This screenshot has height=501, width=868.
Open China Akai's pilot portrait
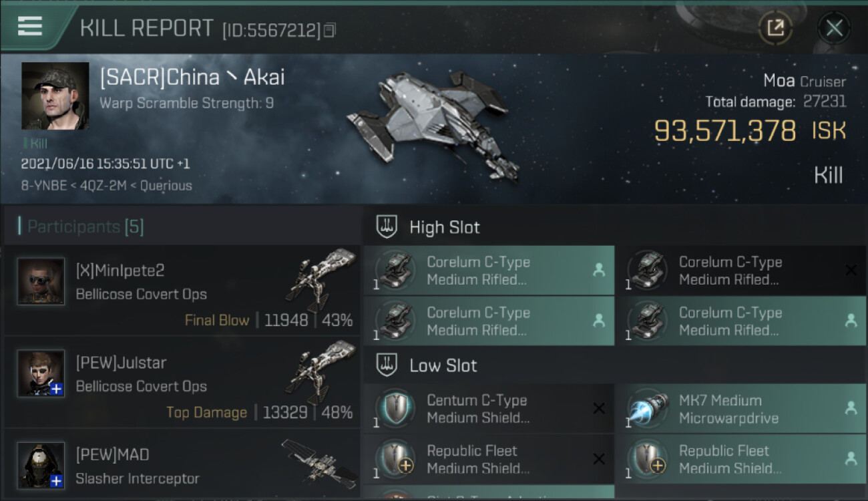pyautogui.click(x=55, y=96)
